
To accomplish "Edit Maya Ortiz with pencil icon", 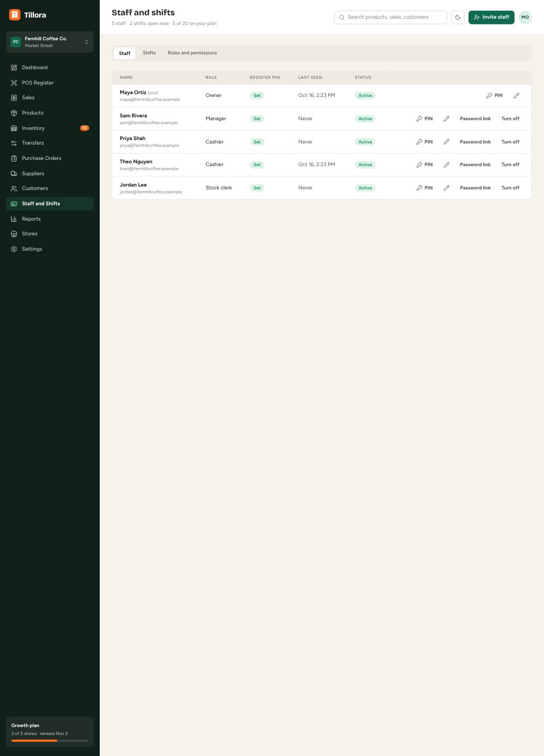I will click(x=516, y=96).
